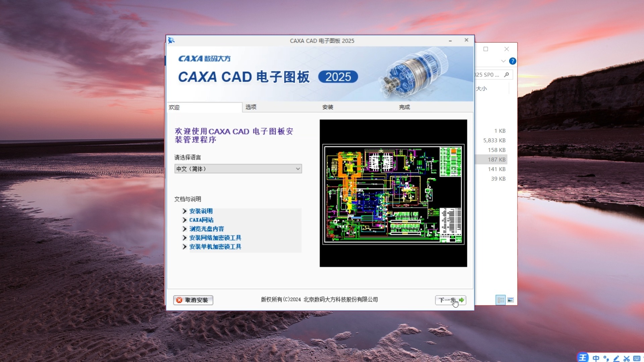The width and height of the screenshot is (644, 362).
Task: Click the 数码大方 CAXA logo
Action: point(204,59)
